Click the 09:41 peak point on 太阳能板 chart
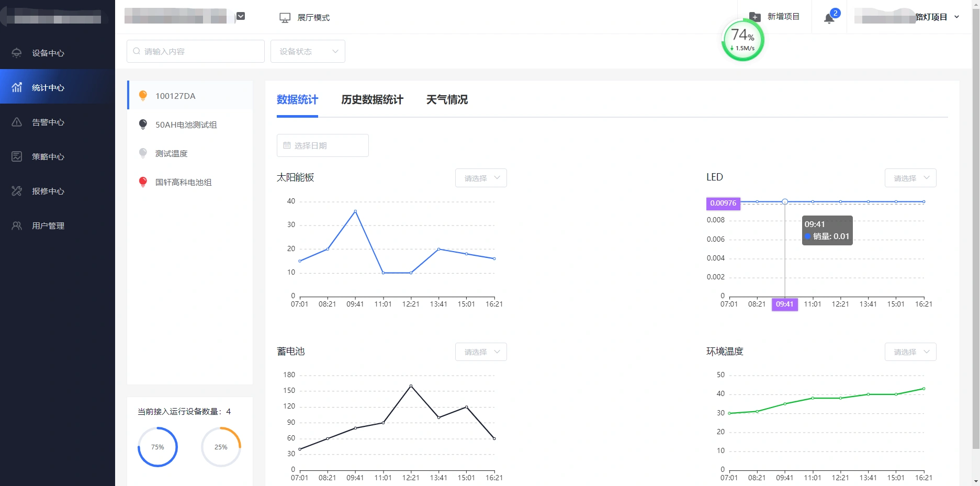Image resolution: width=980 pixels, height=486 pixels. pyautogui.click(x=355, y=211)
